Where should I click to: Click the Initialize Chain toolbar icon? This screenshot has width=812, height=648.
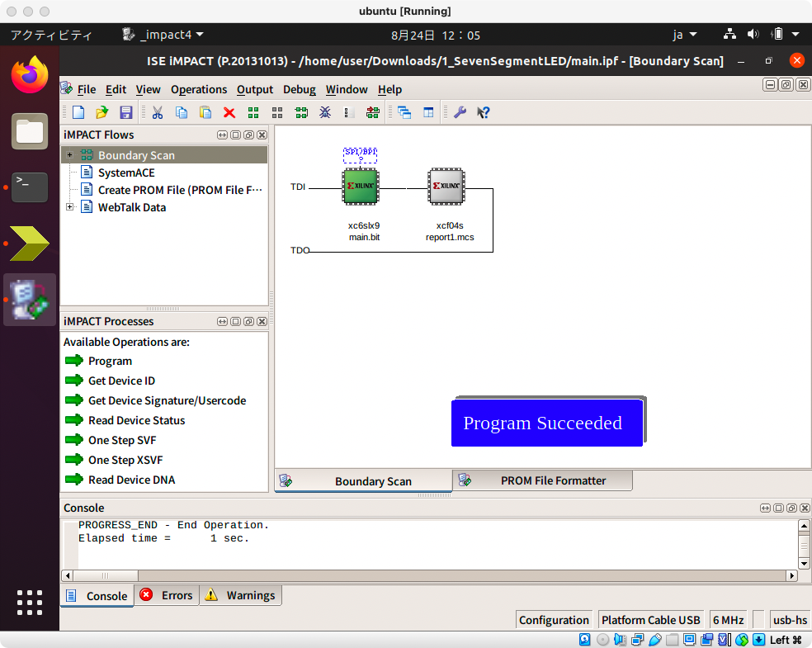click(301, 112)
